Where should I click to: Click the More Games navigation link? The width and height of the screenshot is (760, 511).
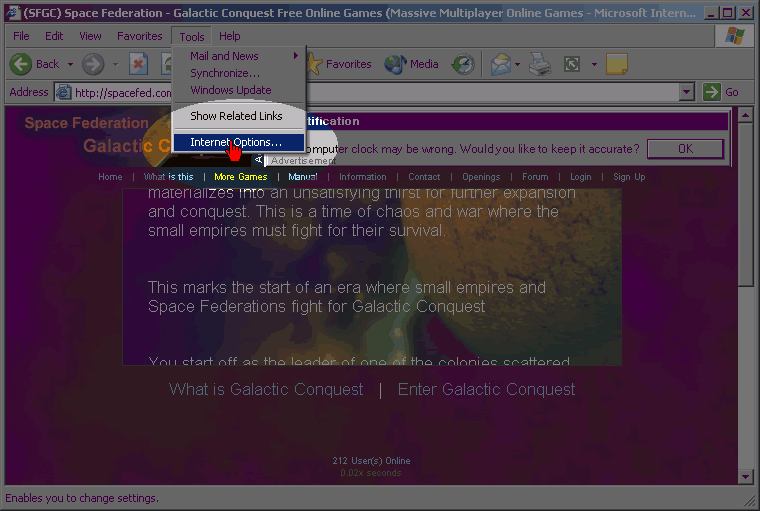pos(240,177)
